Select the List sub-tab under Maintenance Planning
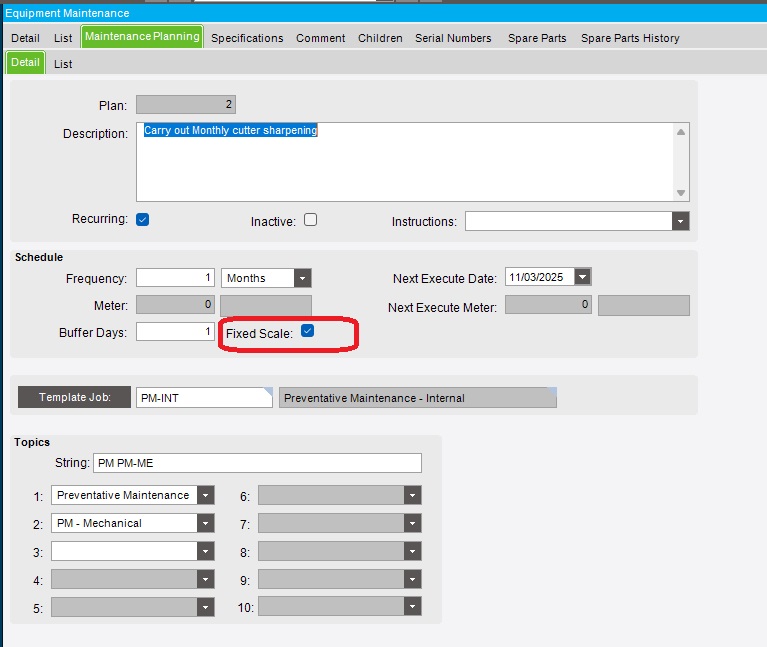This screenshot has width=767, height=647. (x=63, y=64)
